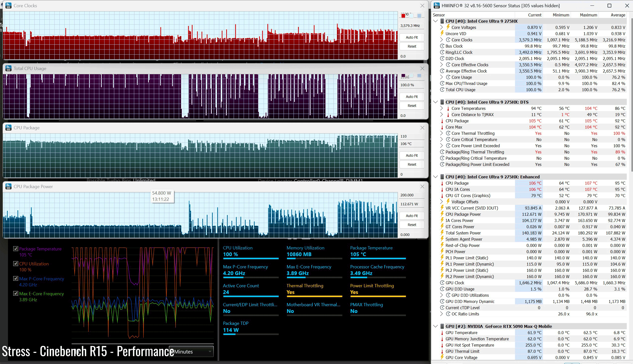Click the clock icon next to Max CPU/Thread Usage
Screen dimensions: 633x364
(442, 83)
